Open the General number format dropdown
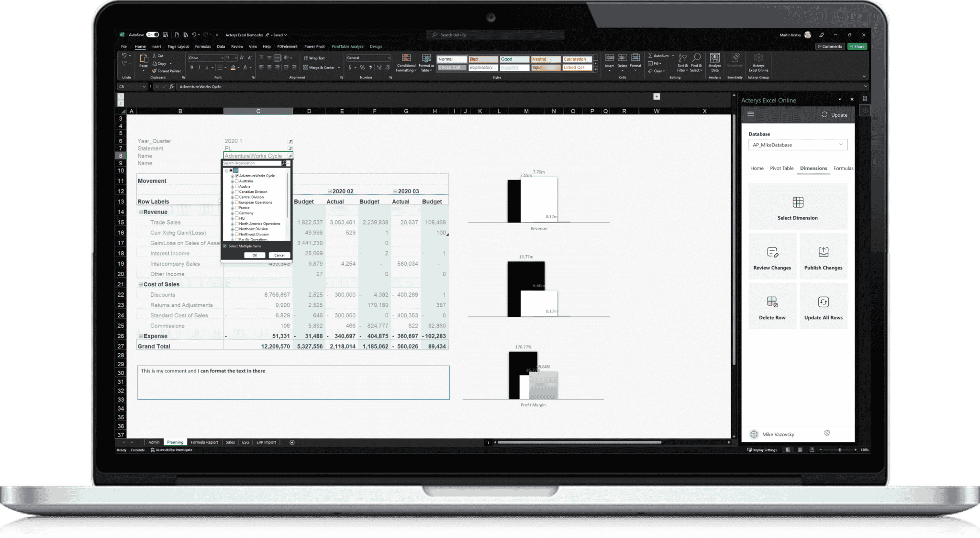 388,58
